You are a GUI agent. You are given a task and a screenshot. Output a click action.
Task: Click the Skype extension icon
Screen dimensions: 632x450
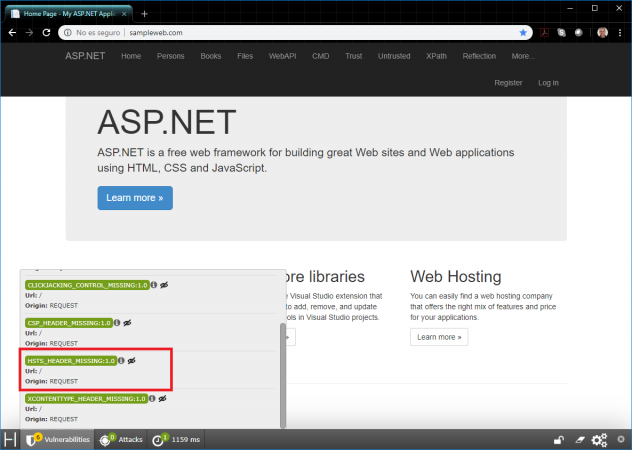(561, 33)
